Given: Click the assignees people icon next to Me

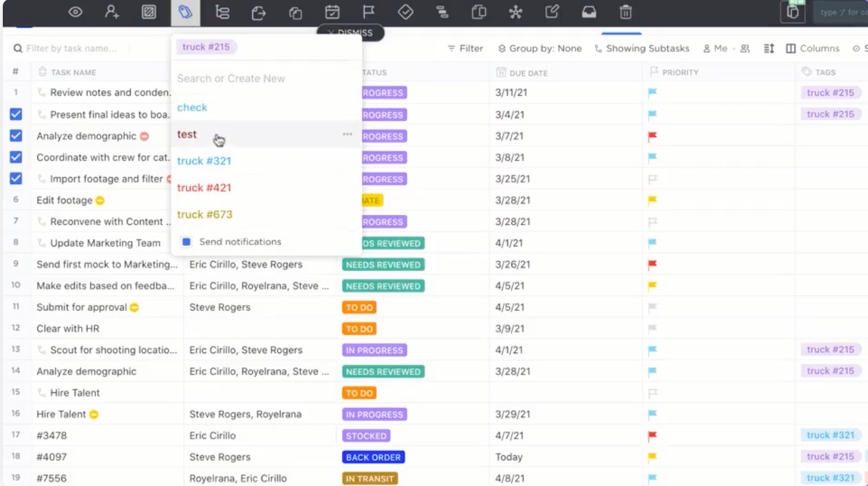Looking at the screenshot, I should click(745, 48).
